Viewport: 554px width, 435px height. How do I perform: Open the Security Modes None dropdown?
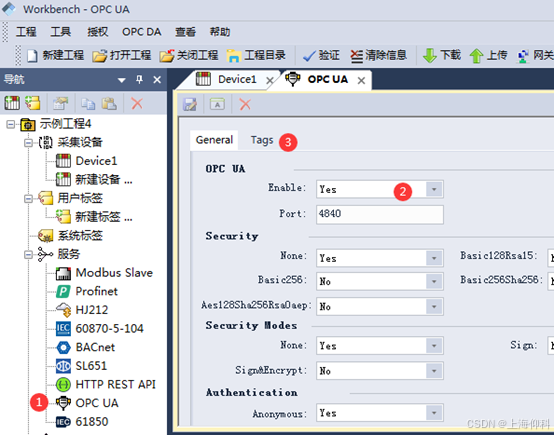click(x=434, y=346)
